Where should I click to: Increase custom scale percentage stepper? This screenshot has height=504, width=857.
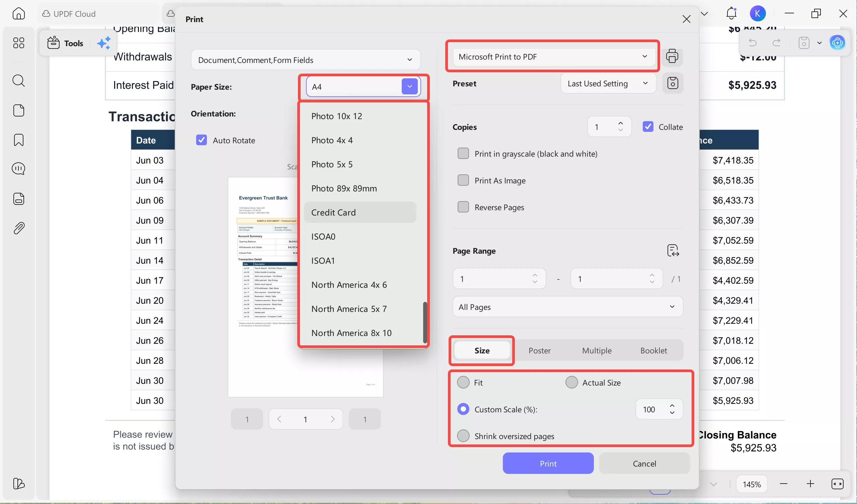(x=672, y=406)
